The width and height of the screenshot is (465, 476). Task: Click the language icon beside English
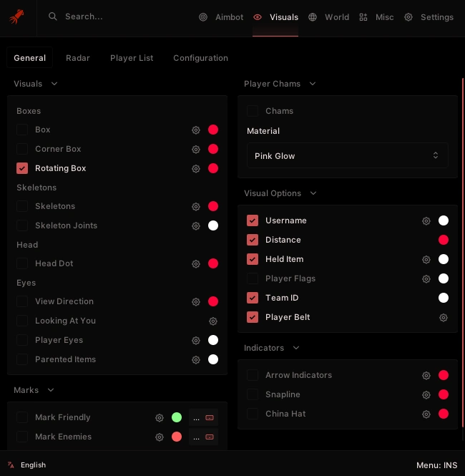11,465
